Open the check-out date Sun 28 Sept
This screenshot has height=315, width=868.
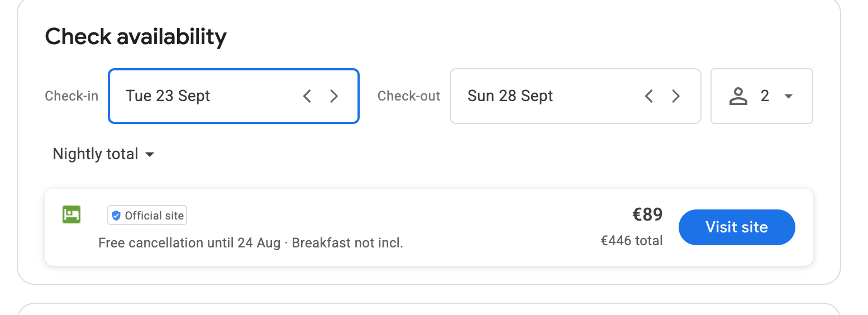click(x=510, y=96)
